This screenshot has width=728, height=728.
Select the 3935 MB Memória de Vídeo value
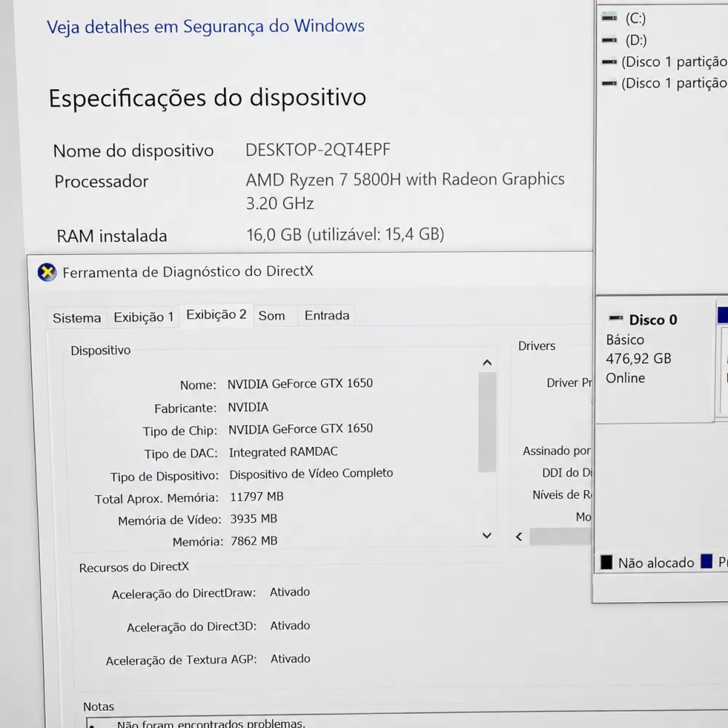click(253, 518)
